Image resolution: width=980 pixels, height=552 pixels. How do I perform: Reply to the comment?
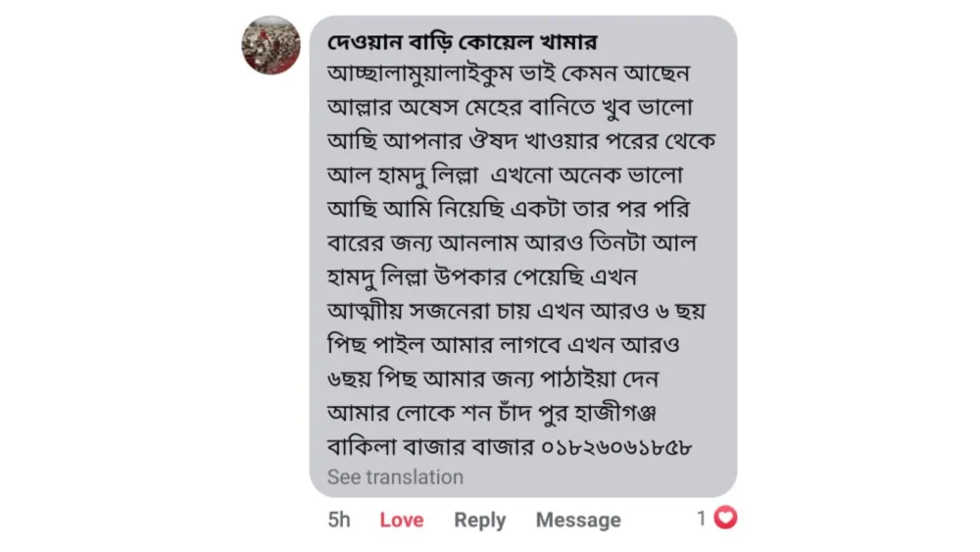479,520
